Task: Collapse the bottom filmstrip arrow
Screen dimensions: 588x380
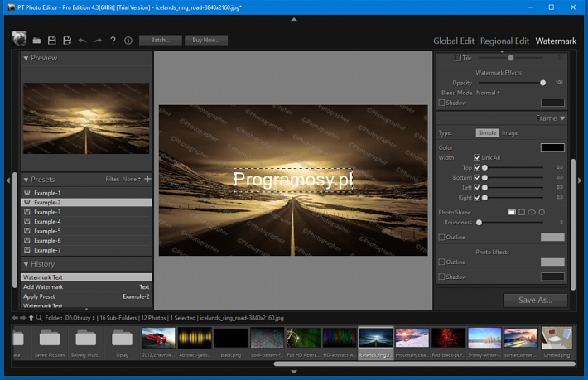Action: (294, 372)
